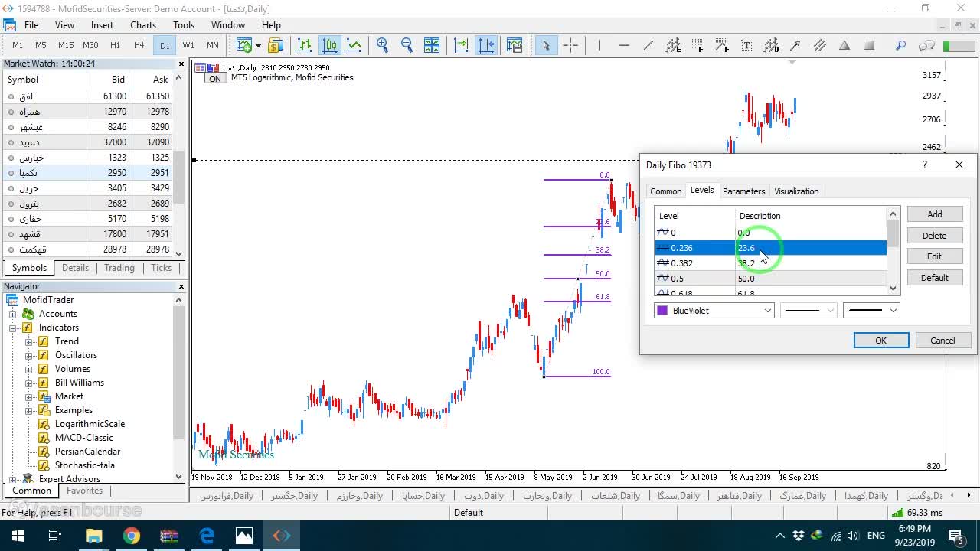This screenshot has width=980, height=551.
Task: Cancel the Daily Fibo dialog
Action: [943, 341]
